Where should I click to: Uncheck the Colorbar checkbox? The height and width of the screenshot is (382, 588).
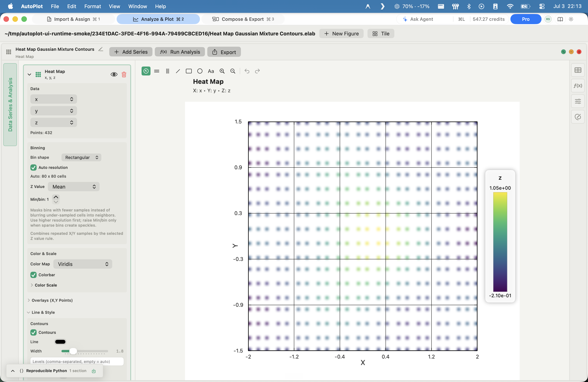(33, 275)
